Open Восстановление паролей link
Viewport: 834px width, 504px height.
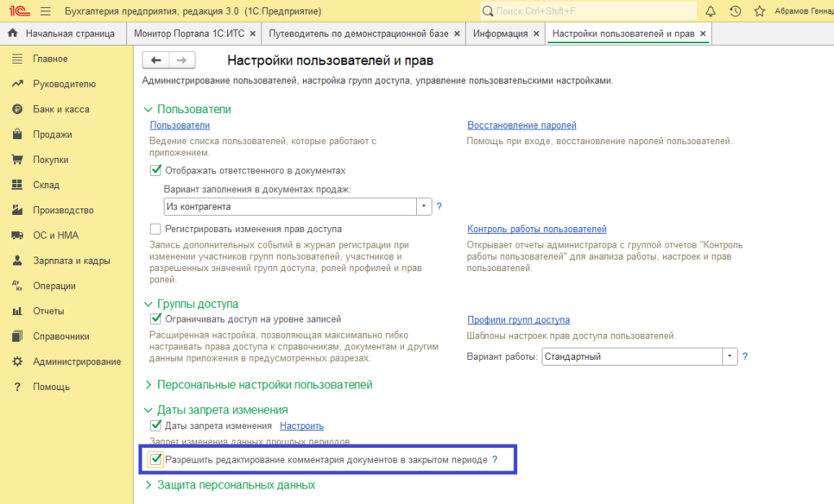(522, 125)
